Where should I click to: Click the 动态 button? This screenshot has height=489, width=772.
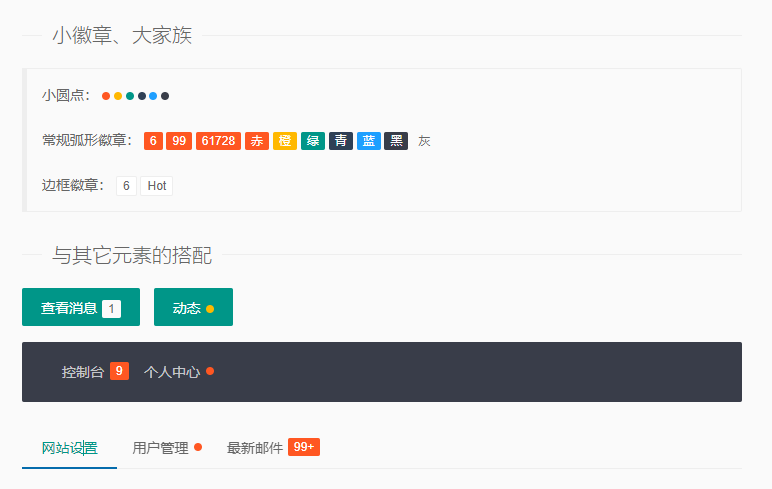coord(193,307)
